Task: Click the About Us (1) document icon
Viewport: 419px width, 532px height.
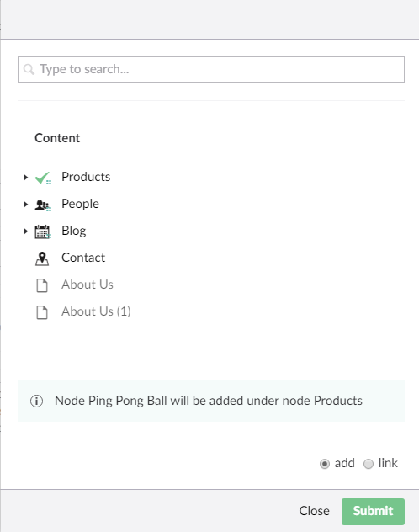Action: [42, 312]
